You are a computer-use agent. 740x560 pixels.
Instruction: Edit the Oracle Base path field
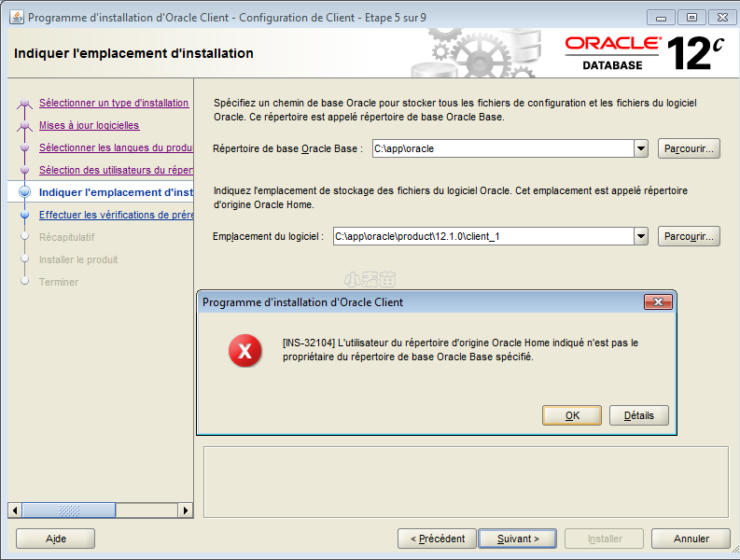point(503,148)
